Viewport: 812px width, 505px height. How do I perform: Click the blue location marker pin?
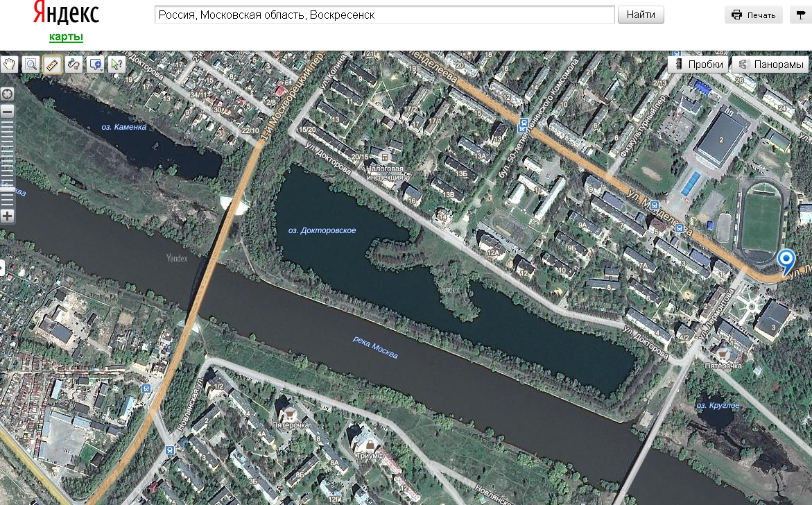tap(786, 262)
